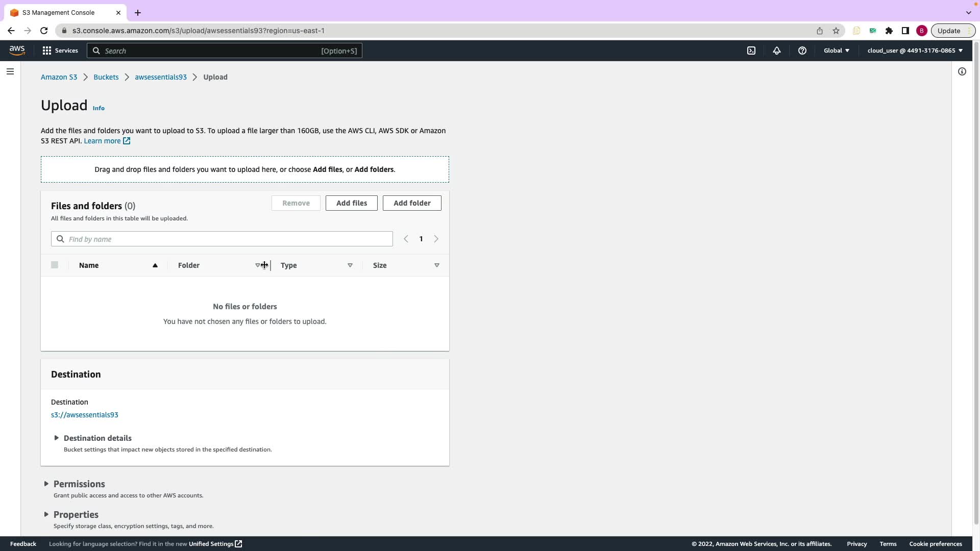The height and width of the screenshot is (551, 980).
Task: Go to Buckets breadcrumb
Action: [x=106, y=77]
